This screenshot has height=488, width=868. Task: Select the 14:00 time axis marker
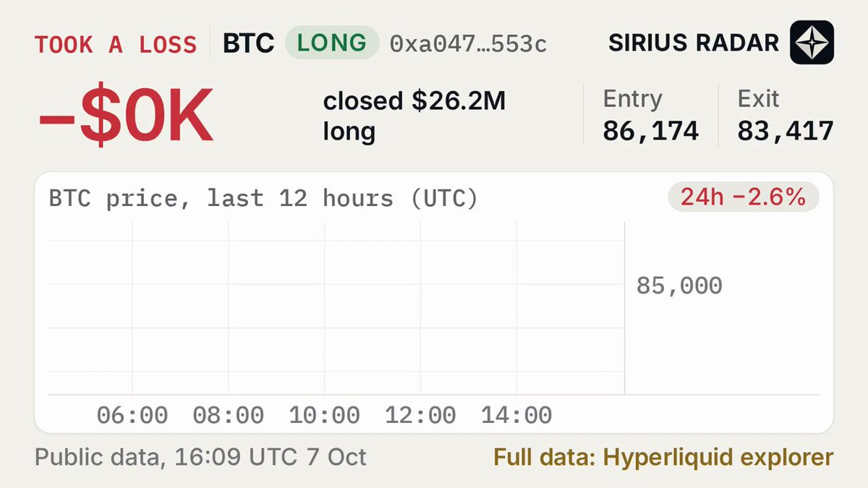tap(516, 415)
